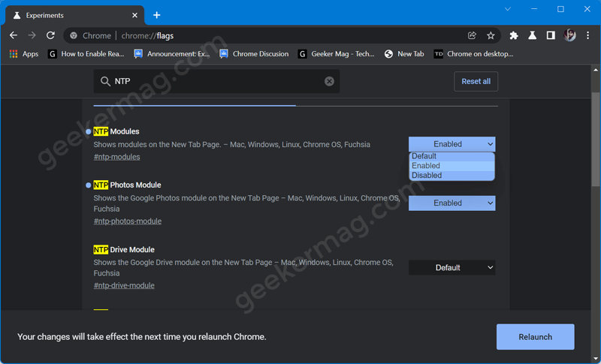Click the vertical scrollbar thumb
The image size is (601, 364).
pyautogui.click(x=595, y=140)
